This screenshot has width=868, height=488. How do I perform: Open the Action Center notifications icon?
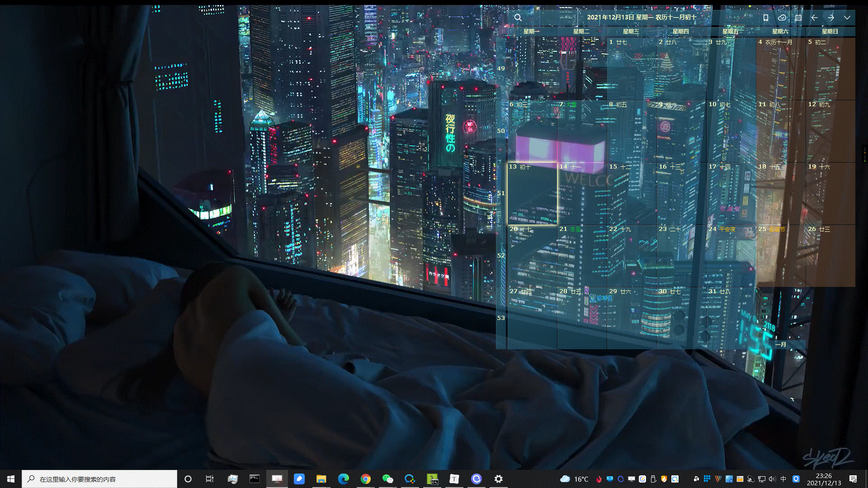pyautogui.click(x=853, y=479)
